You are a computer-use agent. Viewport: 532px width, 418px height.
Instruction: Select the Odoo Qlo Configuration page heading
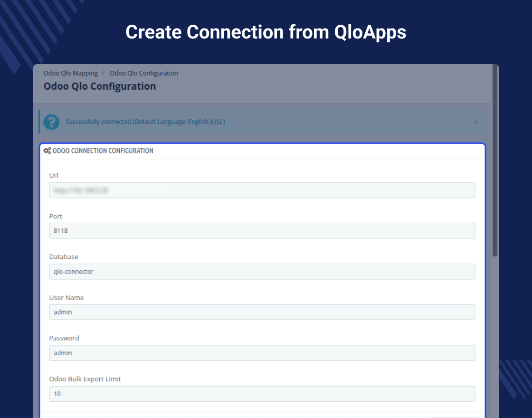point(100,86)
